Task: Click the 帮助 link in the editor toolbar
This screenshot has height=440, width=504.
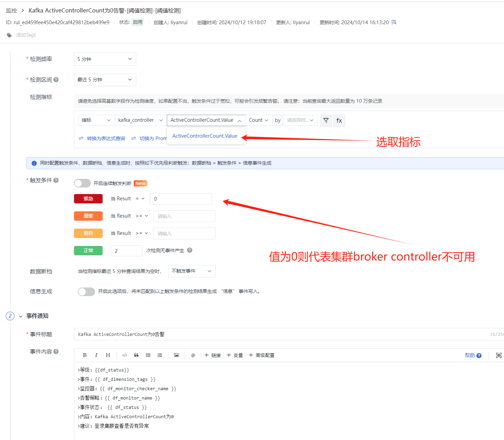Action: point(473,355)
